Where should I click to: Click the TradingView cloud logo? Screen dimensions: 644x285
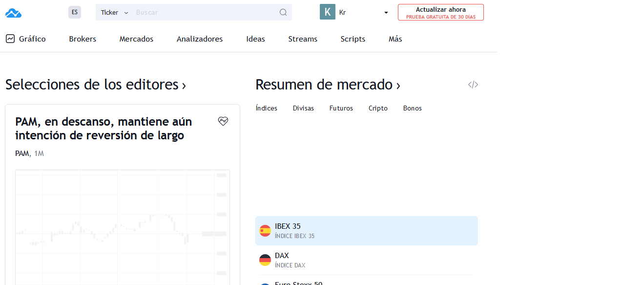[x=14, y=13]
